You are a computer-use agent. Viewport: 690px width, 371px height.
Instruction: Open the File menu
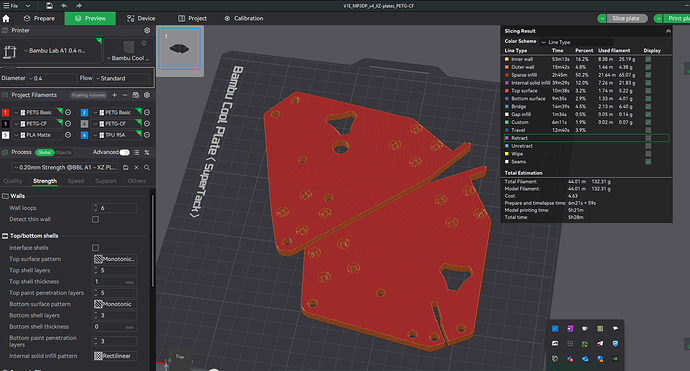click(11, 6)
